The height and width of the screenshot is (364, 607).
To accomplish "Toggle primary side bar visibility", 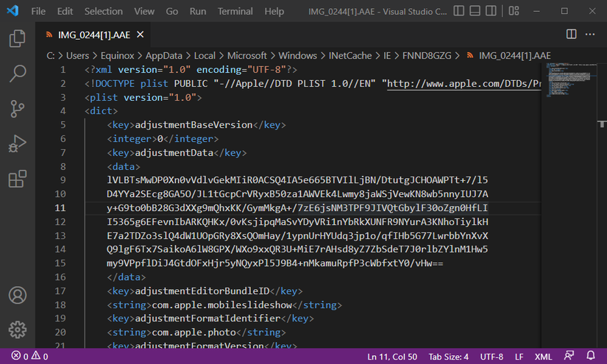I will point(460,12).
